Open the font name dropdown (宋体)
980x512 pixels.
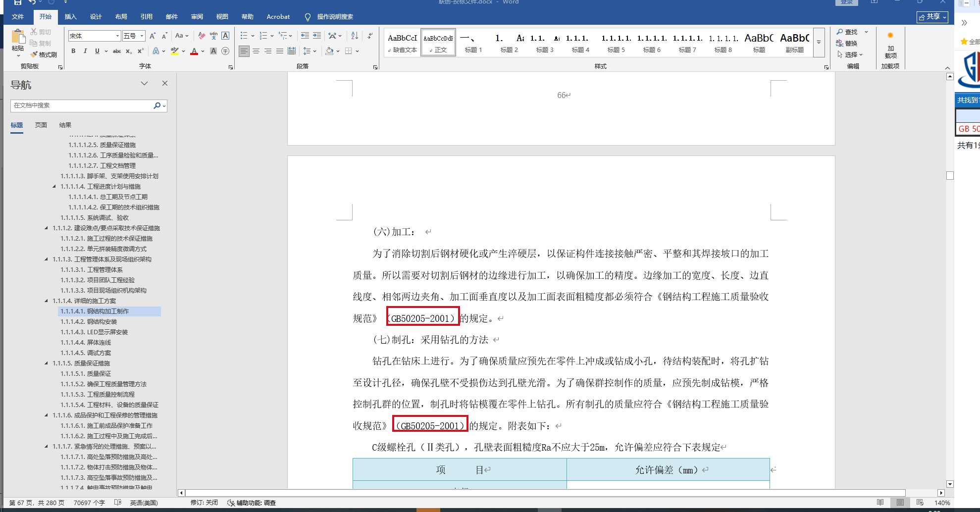(x=117, y=36)
